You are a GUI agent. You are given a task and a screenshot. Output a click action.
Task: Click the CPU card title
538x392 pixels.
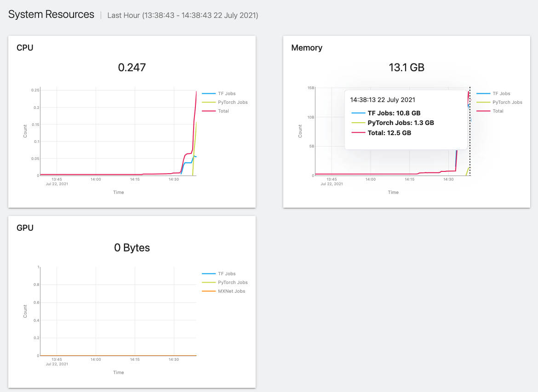pos(25,48)
